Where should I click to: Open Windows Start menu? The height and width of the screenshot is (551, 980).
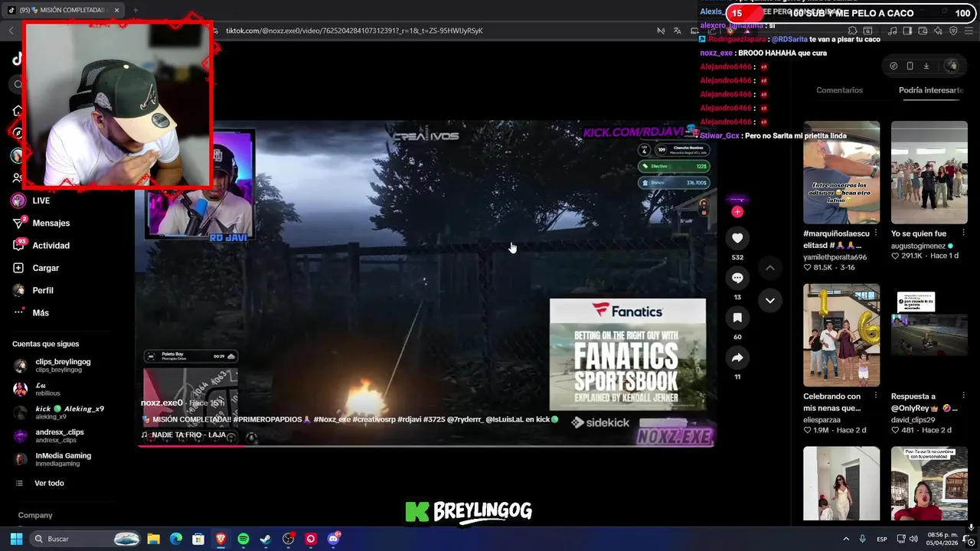[x=16, y=539]
